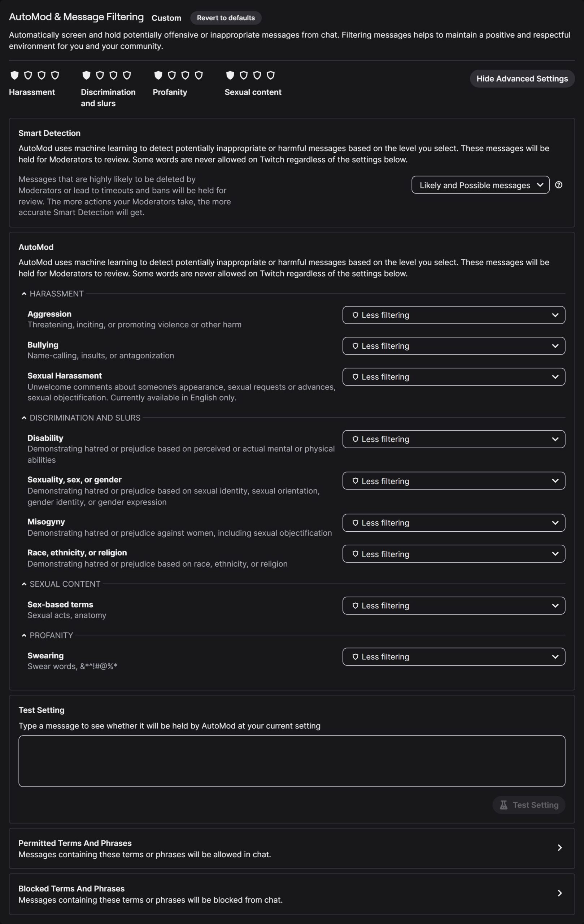Set Sexual content to the fourth shield
The image size is (584, 924).
(270, 75)
